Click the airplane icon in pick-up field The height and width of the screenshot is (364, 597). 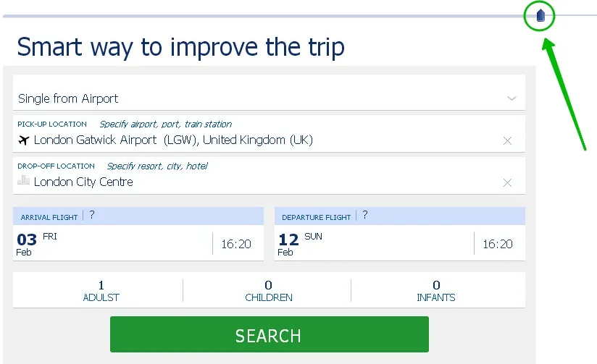[23, 140]
